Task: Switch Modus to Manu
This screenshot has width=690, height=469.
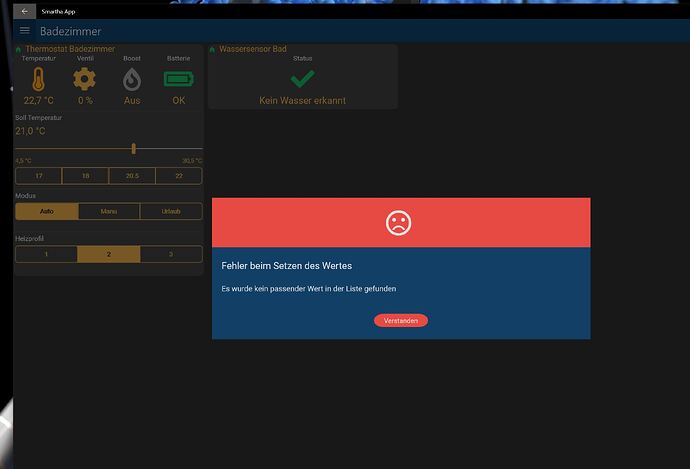Action: [108, 211]
